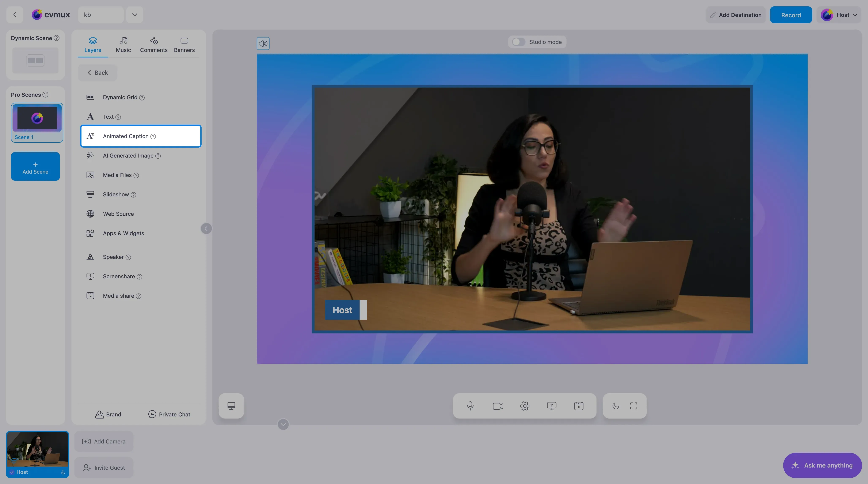Viewport: 868px width, 484px height.
Task: Show help tooltip for Dynamic Grid
Action: [x=142, y=98]
